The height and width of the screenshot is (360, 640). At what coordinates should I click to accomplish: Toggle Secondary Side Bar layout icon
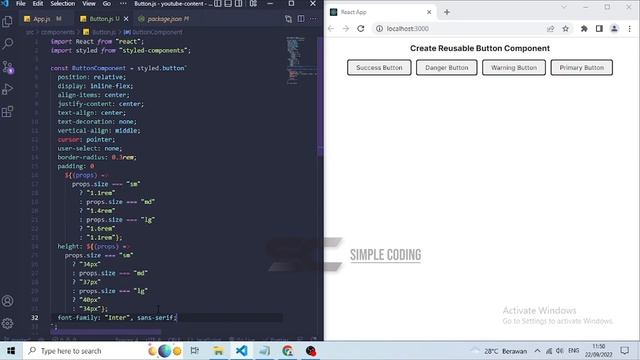tap(238, 4)
